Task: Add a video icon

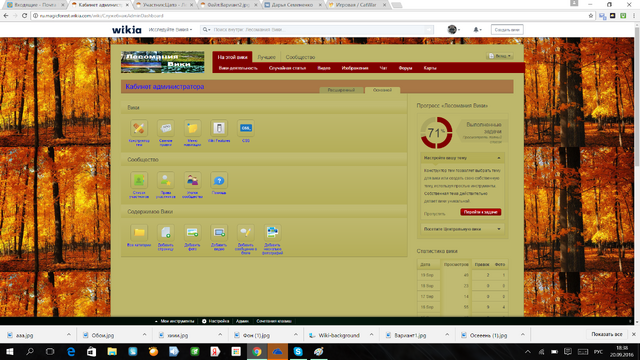Action: 219,232
